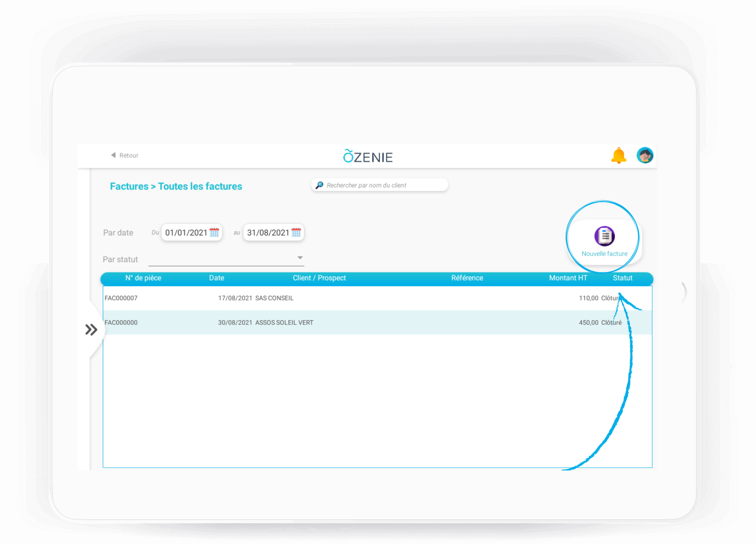
Task: Click the search magnifier icon
Action: [319, 185]
